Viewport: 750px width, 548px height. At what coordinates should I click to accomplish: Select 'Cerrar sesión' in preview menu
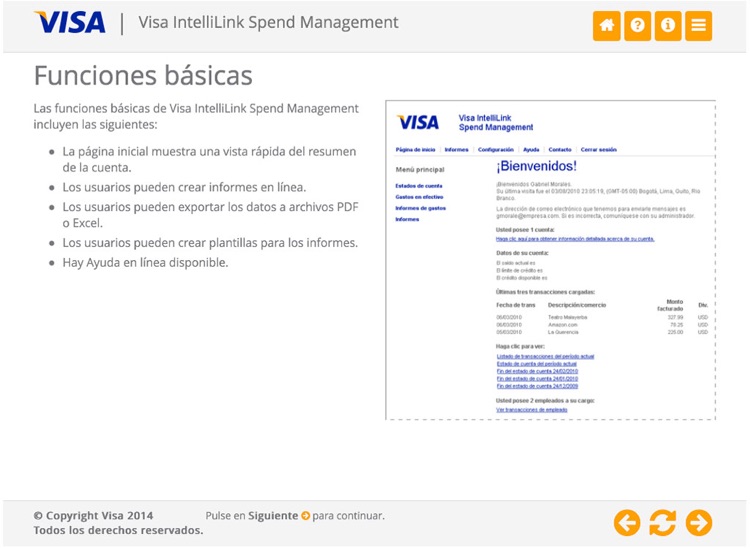pyautogui.click(x=598, y=150)
